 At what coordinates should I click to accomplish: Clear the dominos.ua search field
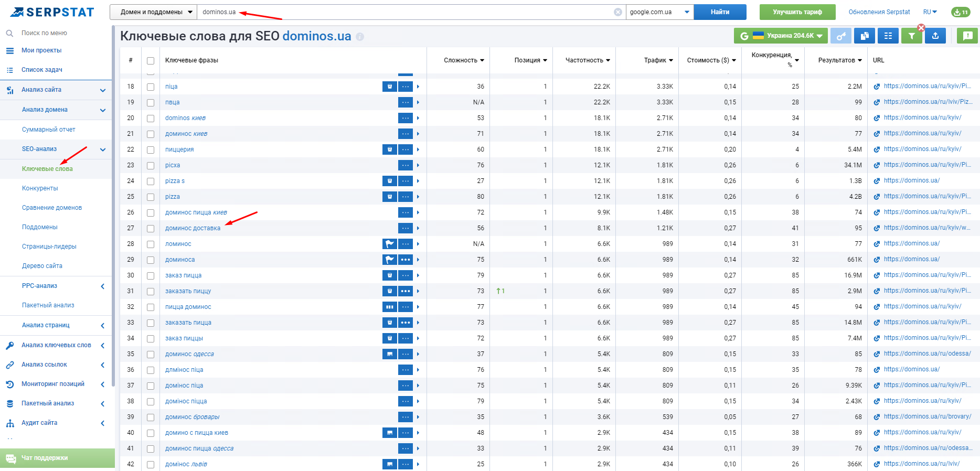(x=617, y=12)
